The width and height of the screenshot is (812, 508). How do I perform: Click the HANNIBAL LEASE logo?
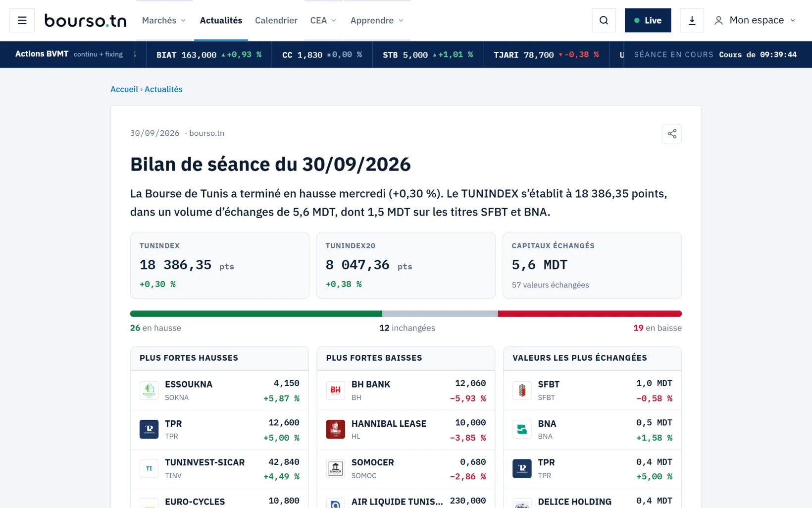[x=336, y=429]
